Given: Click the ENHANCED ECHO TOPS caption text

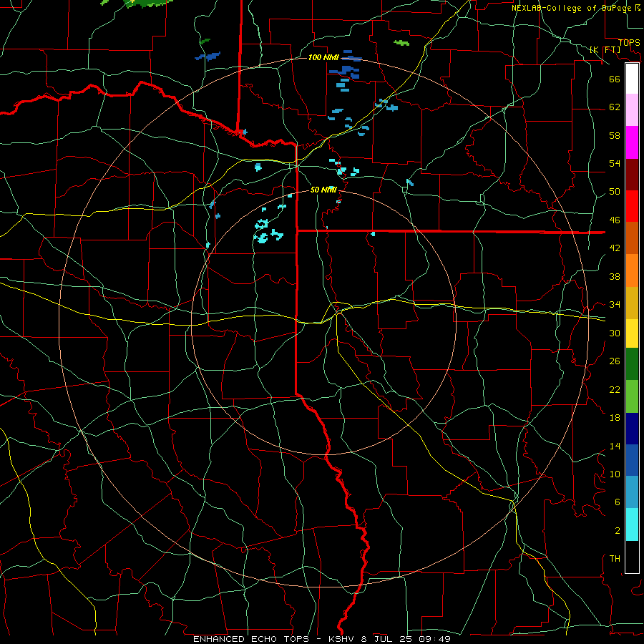Looking at the screenshot, I should [x=250, y=639].
